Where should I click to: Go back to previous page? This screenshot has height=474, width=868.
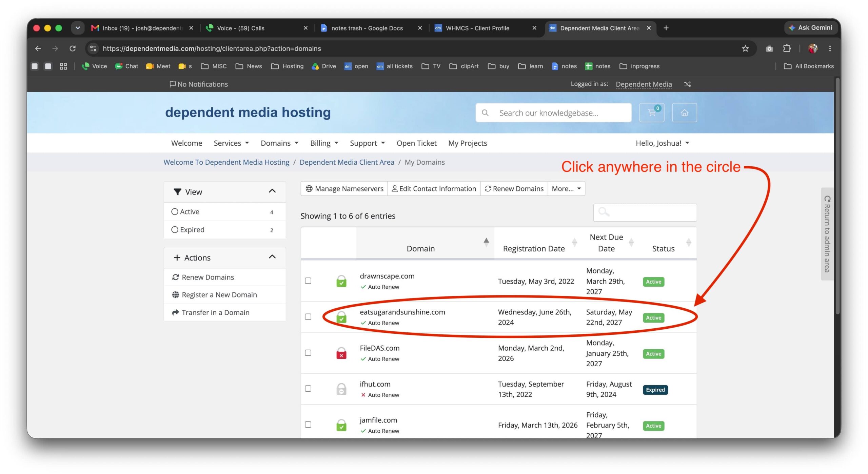[x=38, y=48]
